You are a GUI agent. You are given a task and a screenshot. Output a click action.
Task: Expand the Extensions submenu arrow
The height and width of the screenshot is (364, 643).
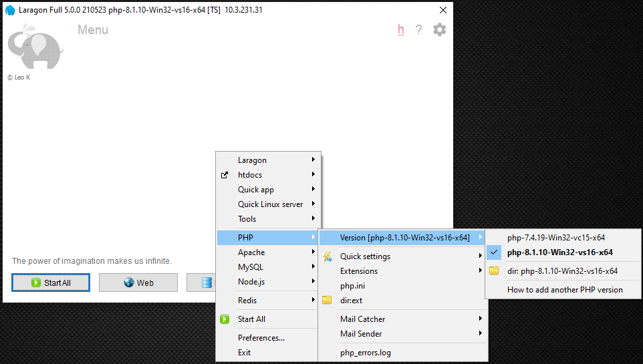(x=480, y=270)
